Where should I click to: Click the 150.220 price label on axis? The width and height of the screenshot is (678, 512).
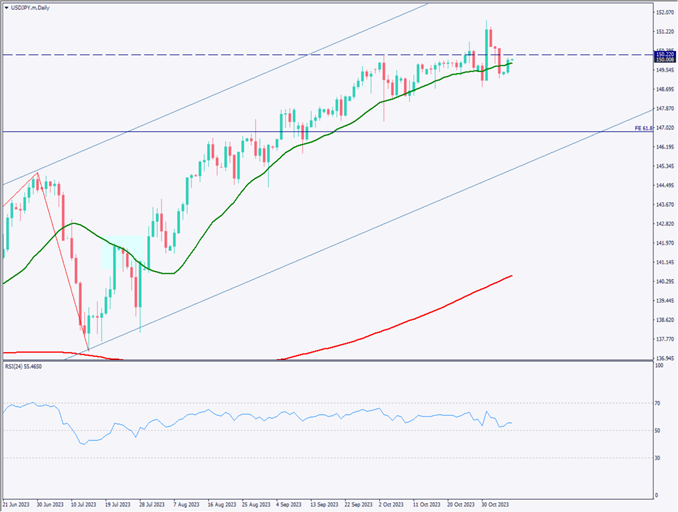click(662, 53)
